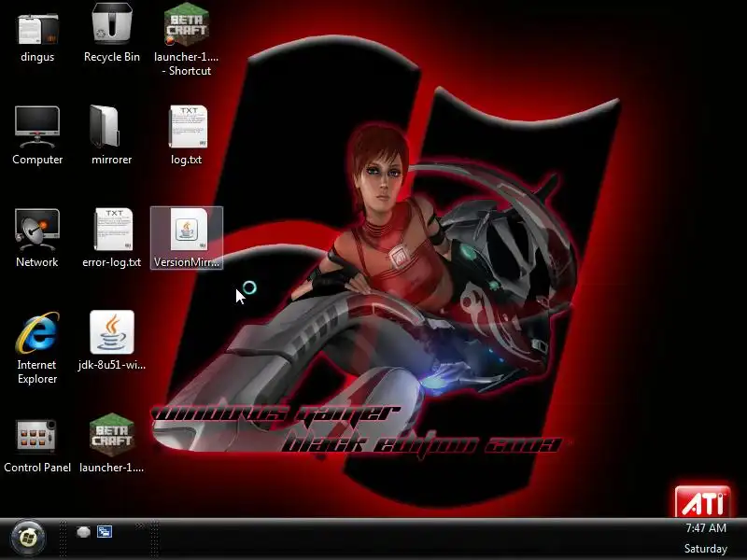747x560 pixels.
Task: Click the Show Desktop quick launch icon
Action: pos(83,532)
